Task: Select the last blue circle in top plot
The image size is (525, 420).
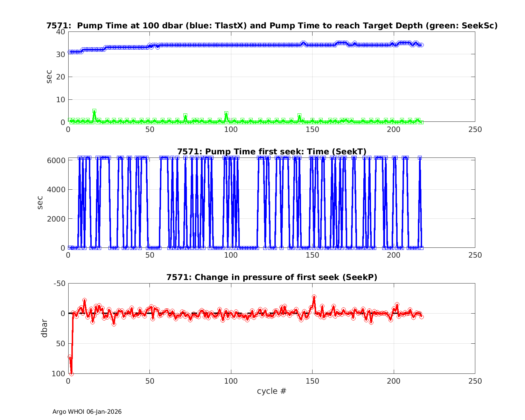Action: coord(421,45)
